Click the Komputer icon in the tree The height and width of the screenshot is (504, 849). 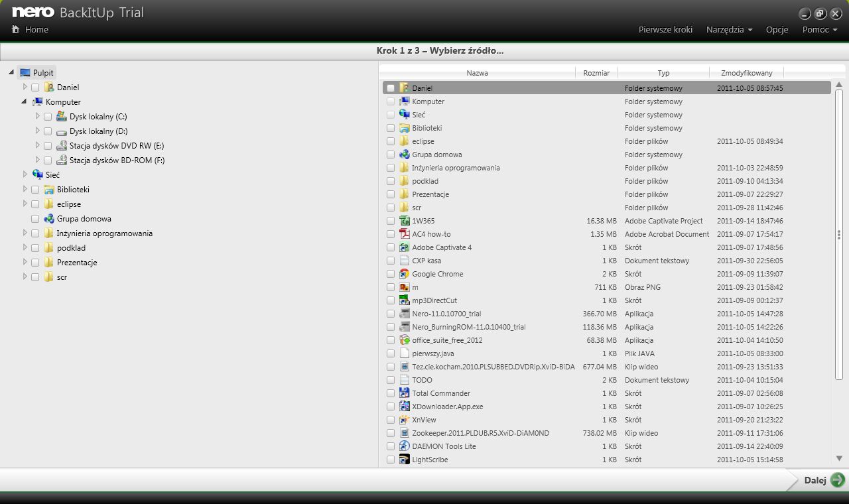[x=38, y=102]
